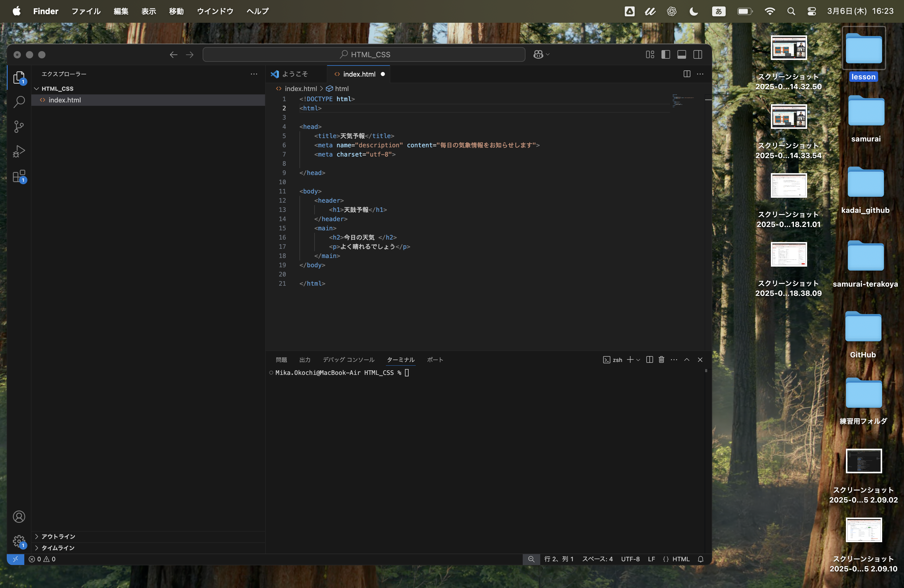
Task: Click the Manage gear icon
Action: [19, 541]
